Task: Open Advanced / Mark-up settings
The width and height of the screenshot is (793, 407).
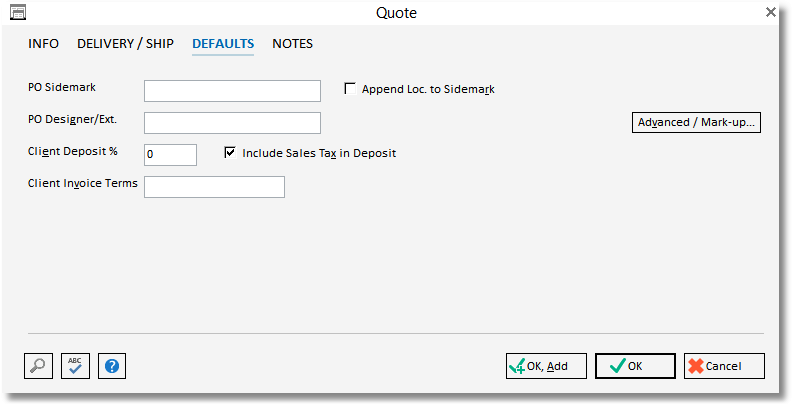Action: point(696,122)
